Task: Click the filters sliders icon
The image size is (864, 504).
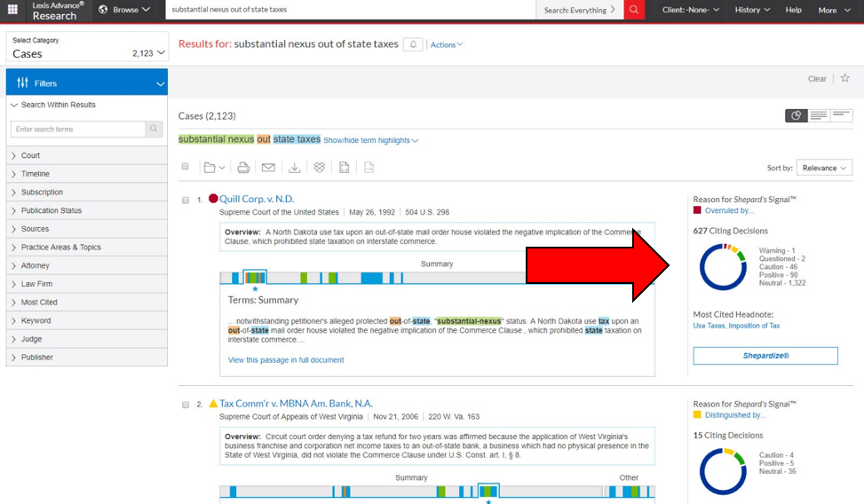Action: 22,83
